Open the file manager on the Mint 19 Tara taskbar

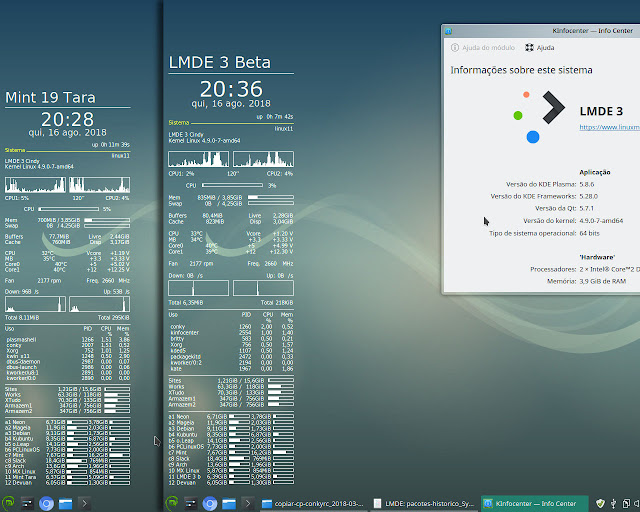65,503
